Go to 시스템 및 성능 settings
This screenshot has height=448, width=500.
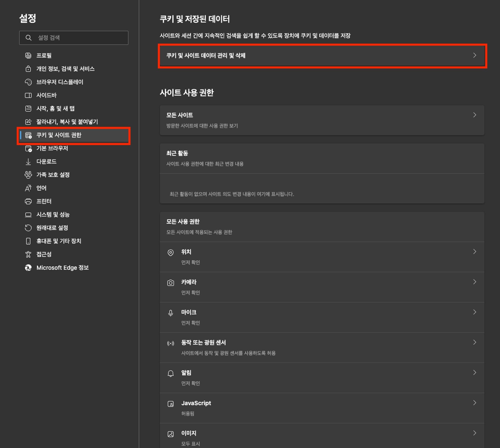(x=53, y=214)
